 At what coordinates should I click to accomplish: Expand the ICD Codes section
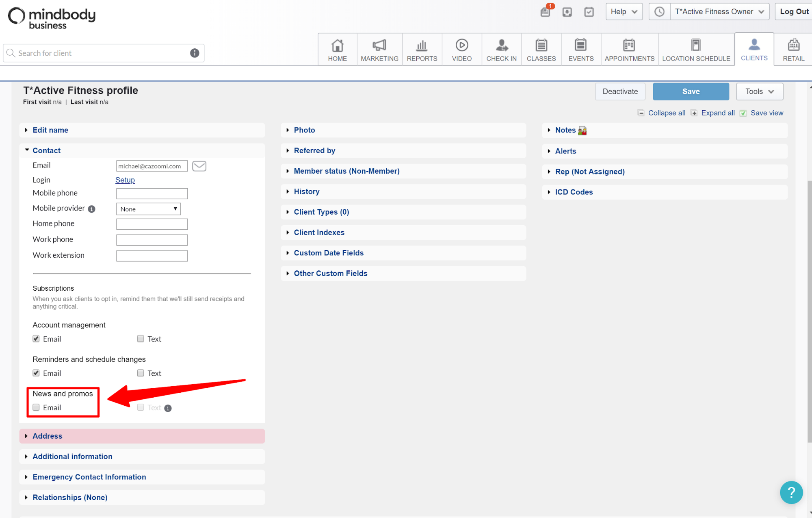coord(665,192)
